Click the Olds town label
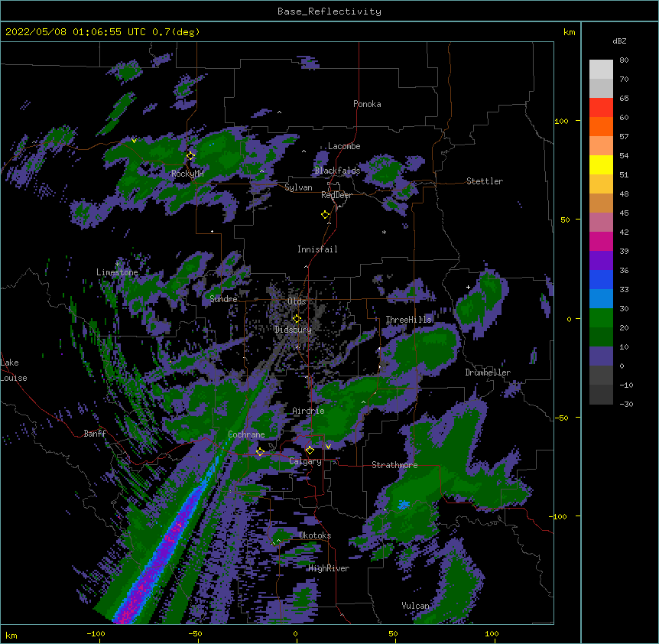The width and height of the screenshot is (659, 644). (x=297, y=301)
